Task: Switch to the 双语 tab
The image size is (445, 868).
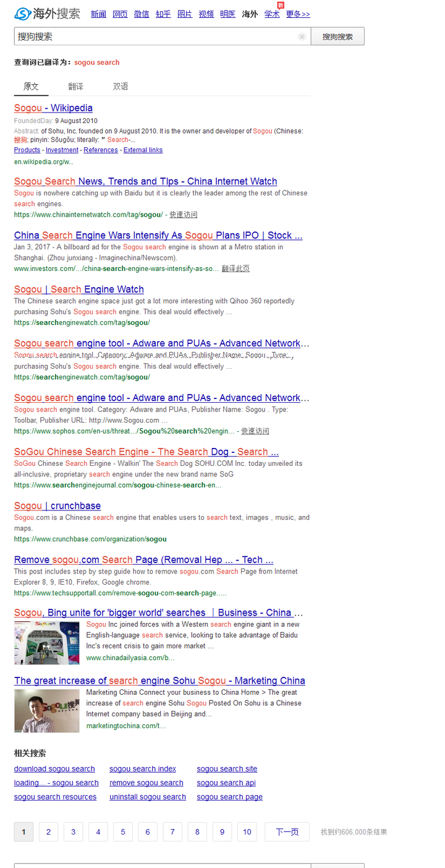Action: [x=121, y=87]
